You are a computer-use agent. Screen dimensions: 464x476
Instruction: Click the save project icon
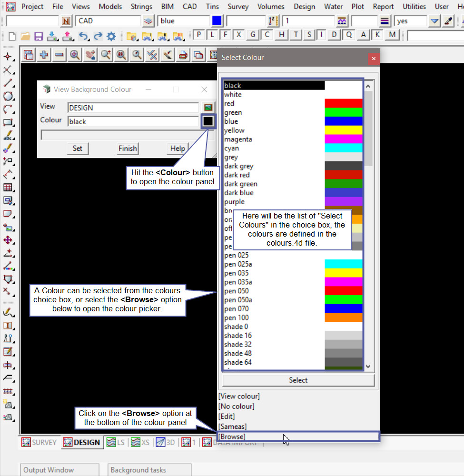(x=39, y=36)
